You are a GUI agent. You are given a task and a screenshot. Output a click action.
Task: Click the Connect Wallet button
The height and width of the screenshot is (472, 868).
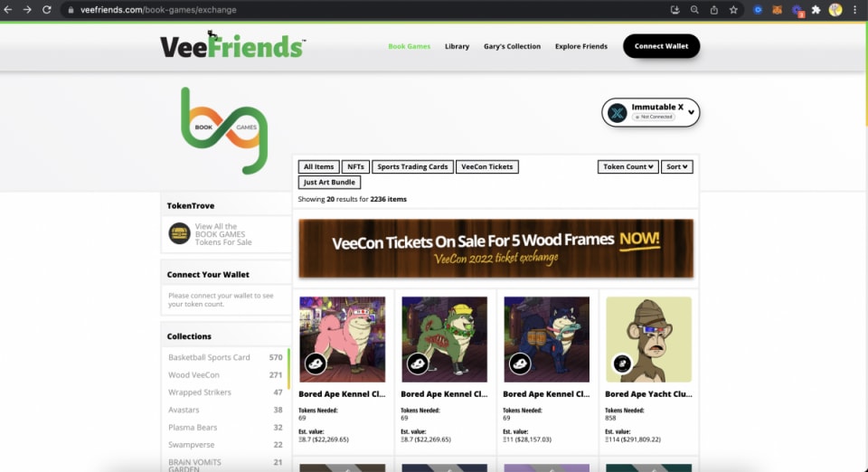click(662, 46)
